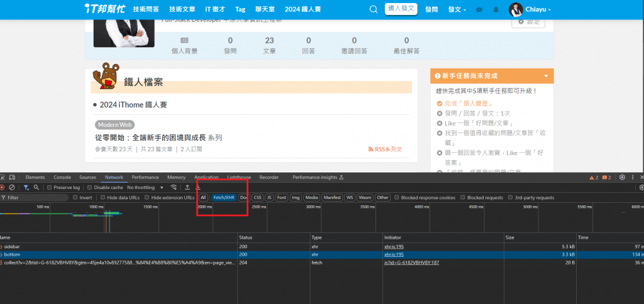Check the Invert filter checkbox
The height and width of the screenshot is (304, 644).
click(75, 197)
